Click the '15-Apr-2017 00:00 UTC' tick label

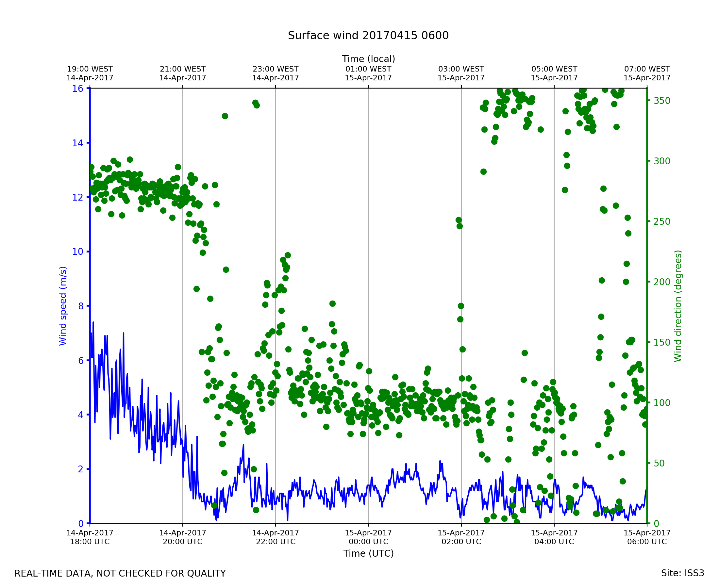(x=368, y=537)
